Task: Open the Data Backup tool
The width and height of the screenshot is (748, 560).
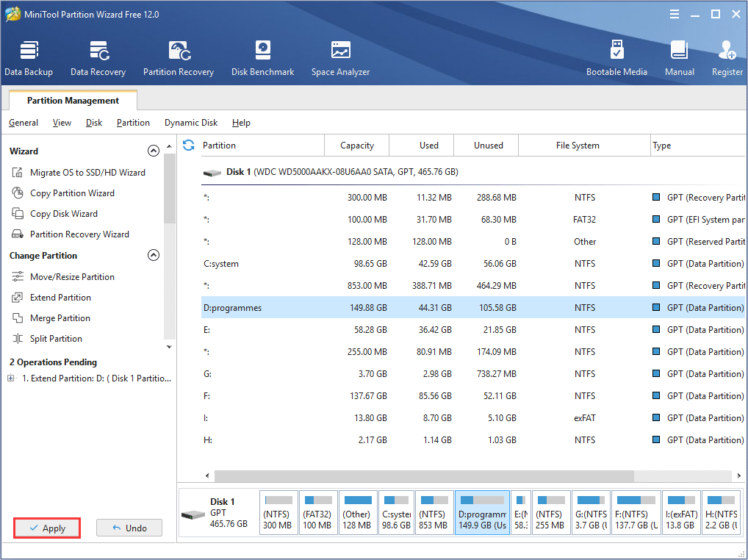Action: point(29,58)
